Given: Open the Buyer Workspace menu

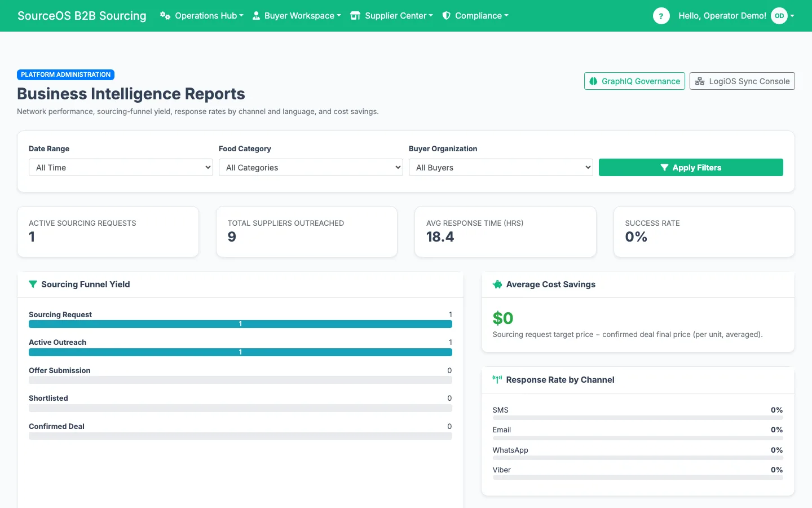Looking at the screenshot, I should tap(297, 16).
